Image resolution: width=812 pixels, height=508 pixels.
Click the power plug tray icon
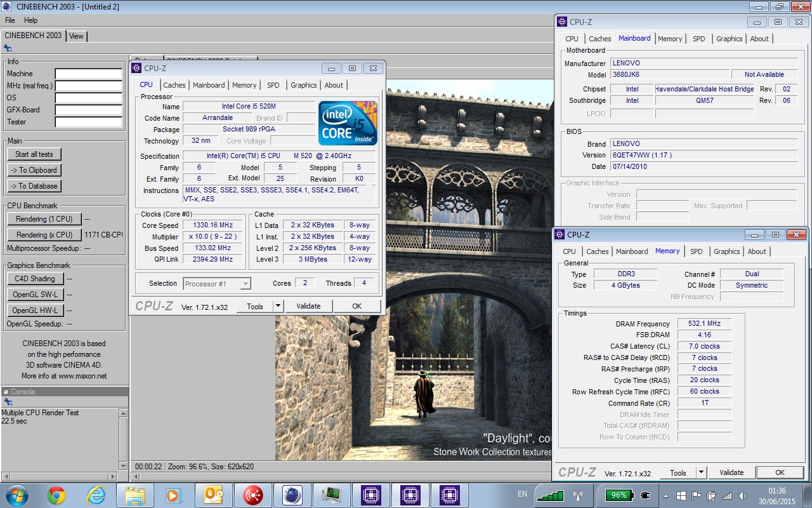click(x=646, y=495)
